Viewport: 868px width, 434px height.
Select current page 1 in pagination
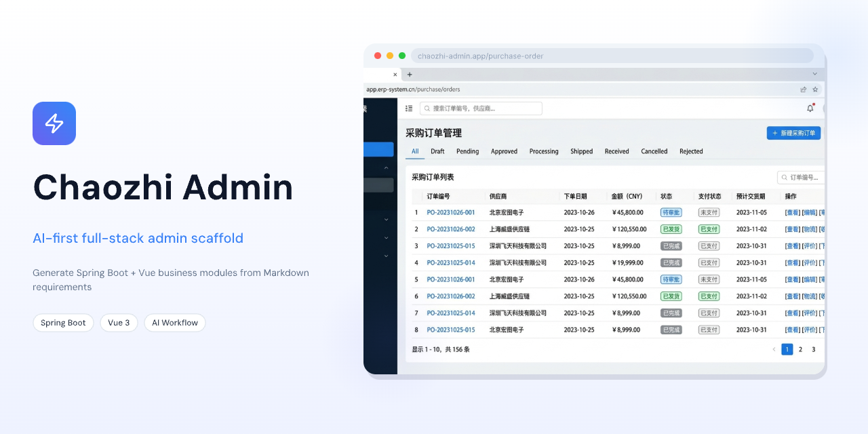(x=787, y=350)
